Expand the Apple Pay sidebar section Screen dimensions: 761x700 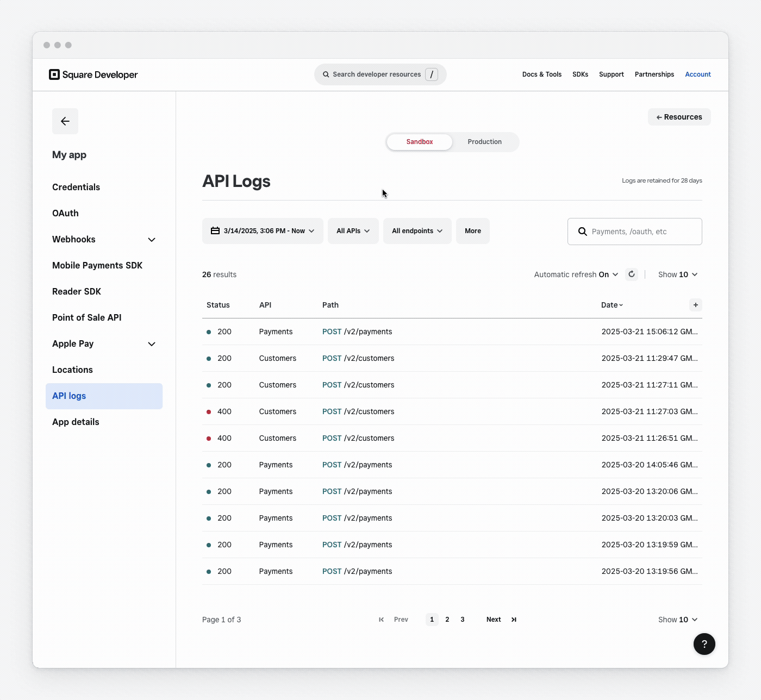point(152,344)
